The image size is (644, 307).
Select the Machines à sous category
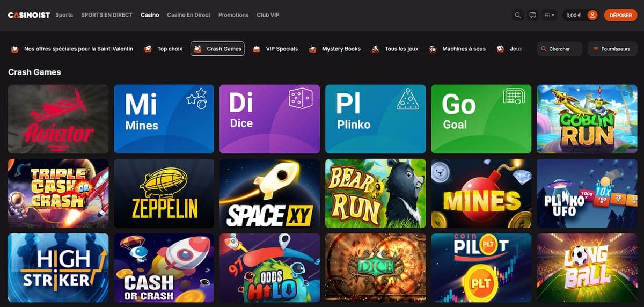point(457,49)
